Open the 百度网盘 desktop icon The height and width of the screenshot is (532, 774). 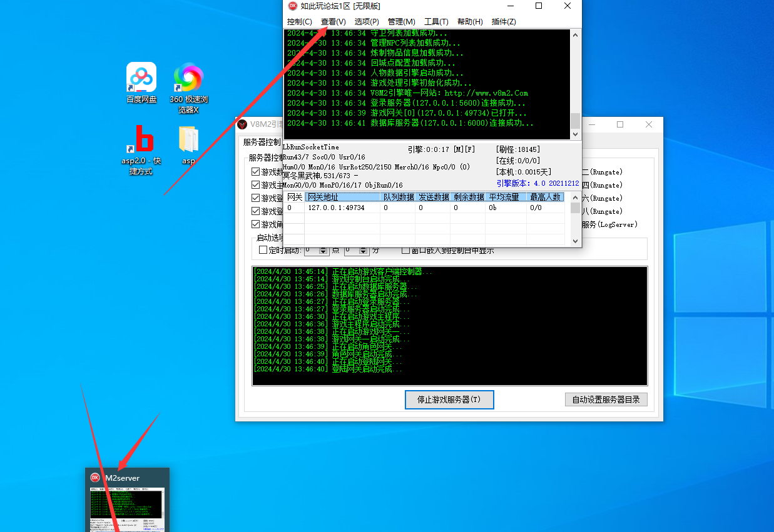(x=141, y=83)
